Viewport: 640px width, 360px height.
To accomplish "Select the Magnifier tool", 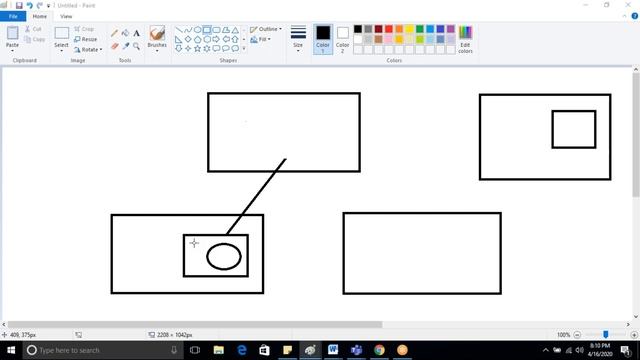I will coord(136,46).
